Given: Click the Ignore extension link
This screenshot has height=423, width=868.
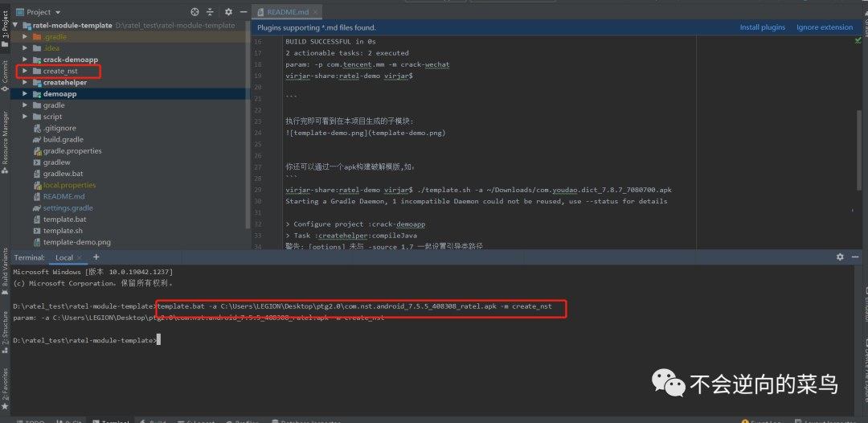Looking at the screenshot, I should [825, 27].
